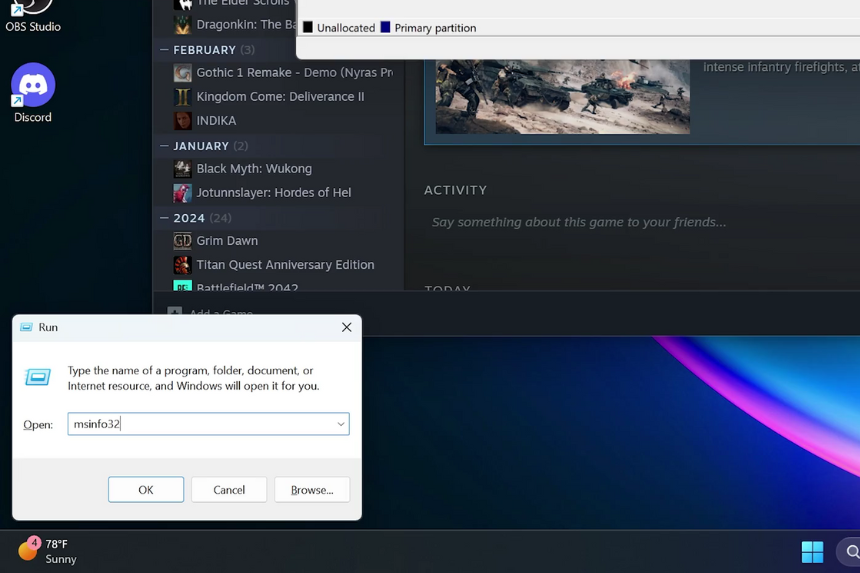Collapse the FEBRUARY games section
Viewport: 860px width, 573px height.
click(x=165, y=50)
